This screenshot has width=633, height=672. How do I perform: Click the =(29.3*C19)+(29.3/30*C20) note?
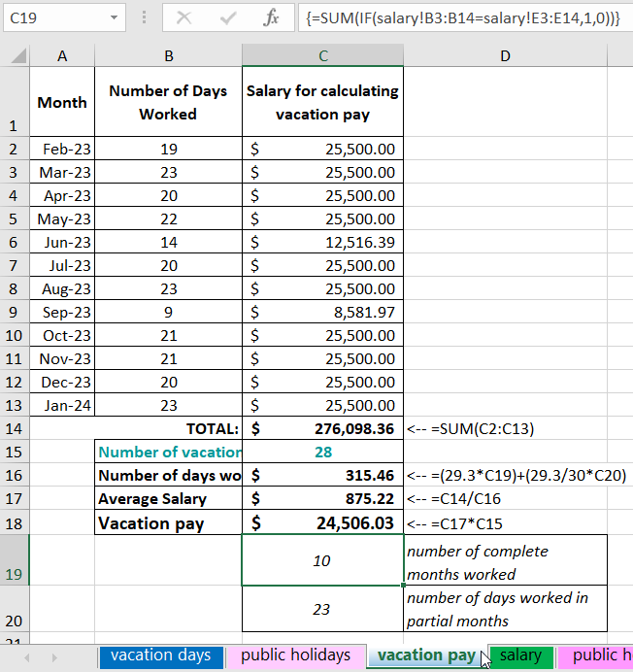coord(516,475)
